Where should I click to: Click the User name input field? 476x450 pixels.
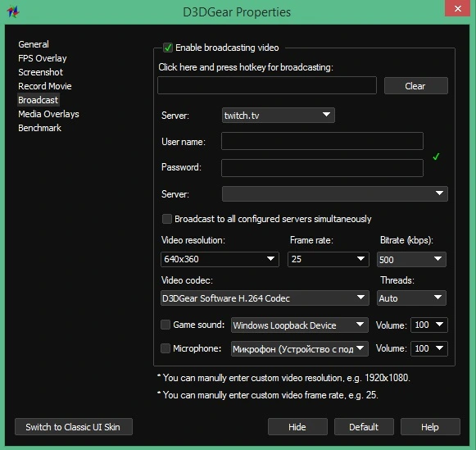tap(322, 141)
